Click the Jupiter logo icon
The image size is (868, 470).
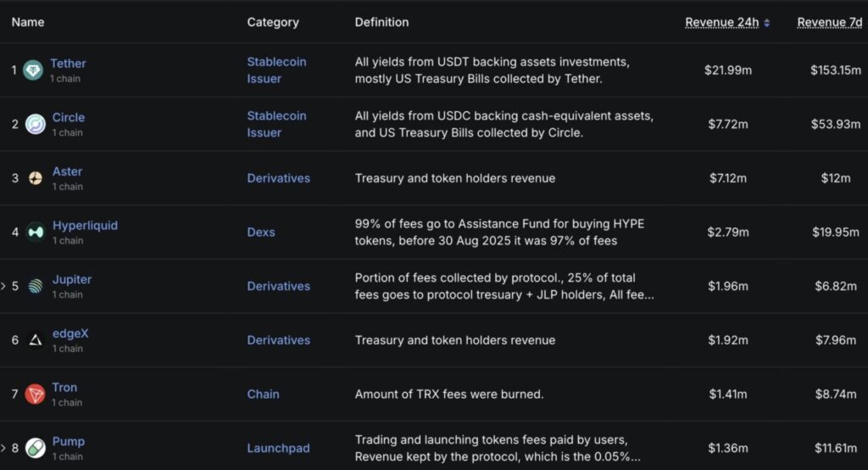coord(36,286)
